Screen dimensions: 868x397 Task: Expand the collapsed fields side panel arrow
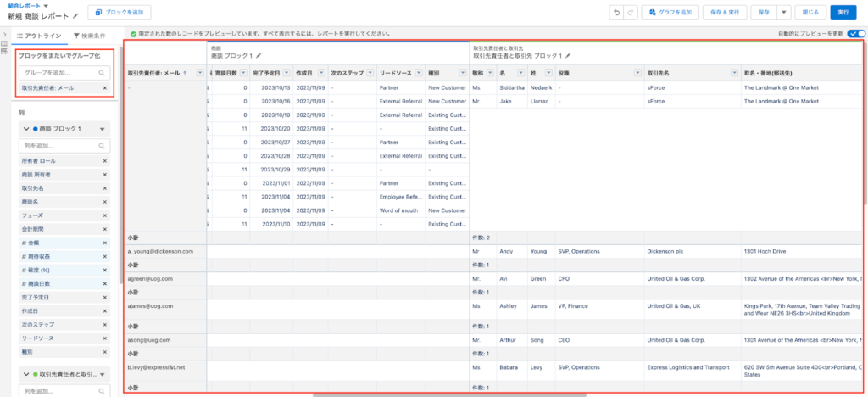coord(4,34)
